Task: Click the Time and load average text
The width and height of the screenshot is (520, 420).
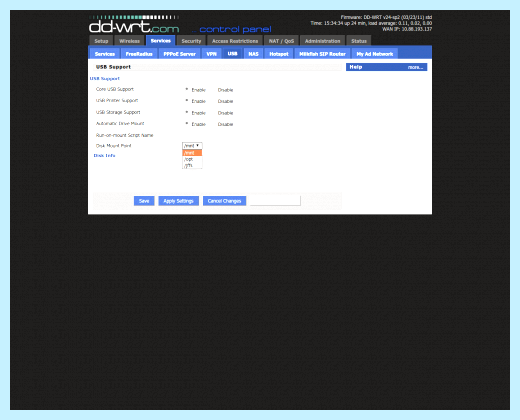Action: 371,23
